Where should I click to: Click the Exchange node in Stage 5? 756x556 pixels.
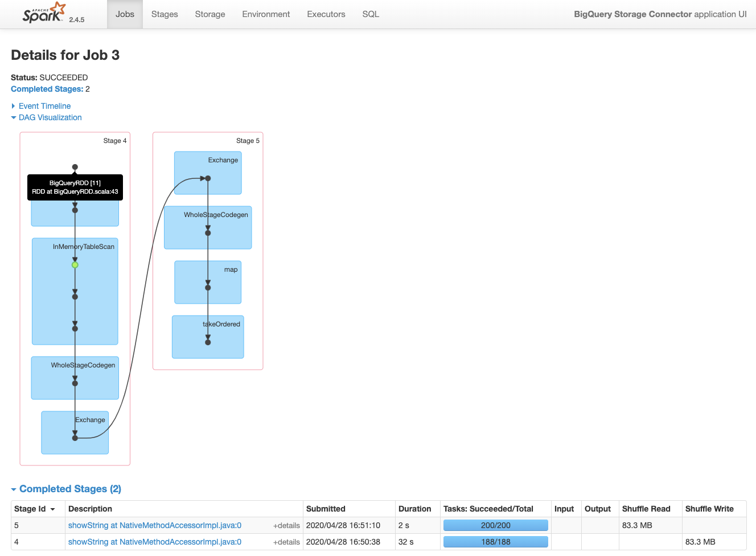(x=207, y=173)
